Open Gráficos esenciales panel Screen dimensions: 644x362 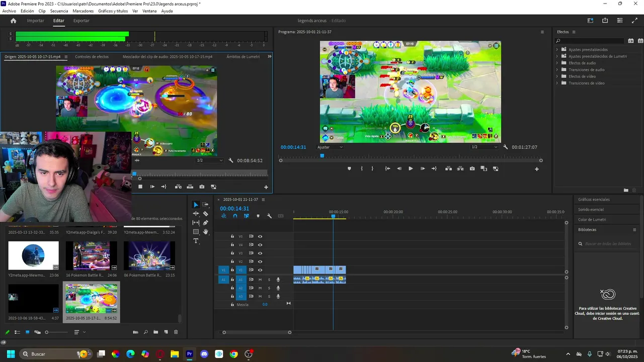[x=594, y=200]
